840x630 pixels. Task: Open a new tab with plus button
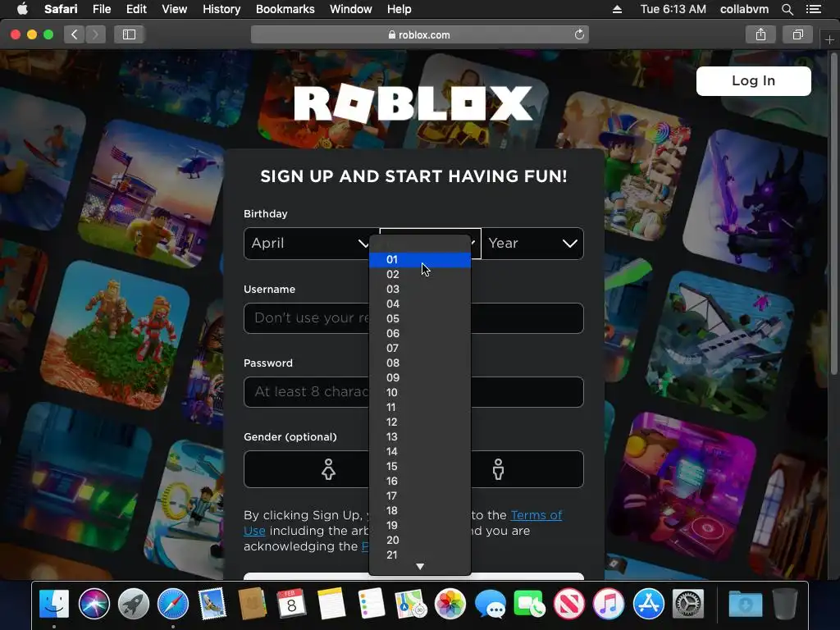(829, 39)
